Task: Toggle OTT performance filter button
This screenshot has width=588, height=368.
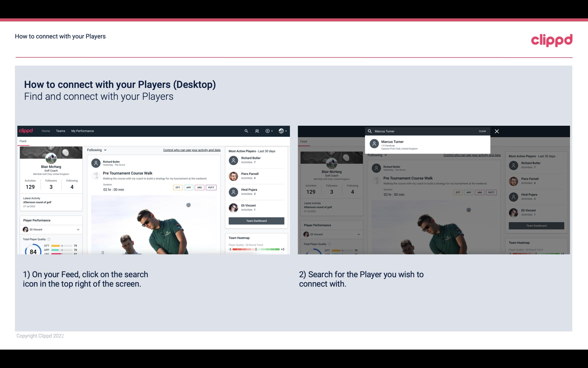Action: point(177,187)
